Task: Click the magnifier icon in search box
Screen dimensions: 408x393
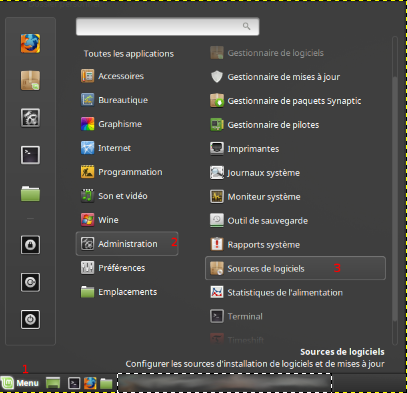Action: tap(246, 26)
